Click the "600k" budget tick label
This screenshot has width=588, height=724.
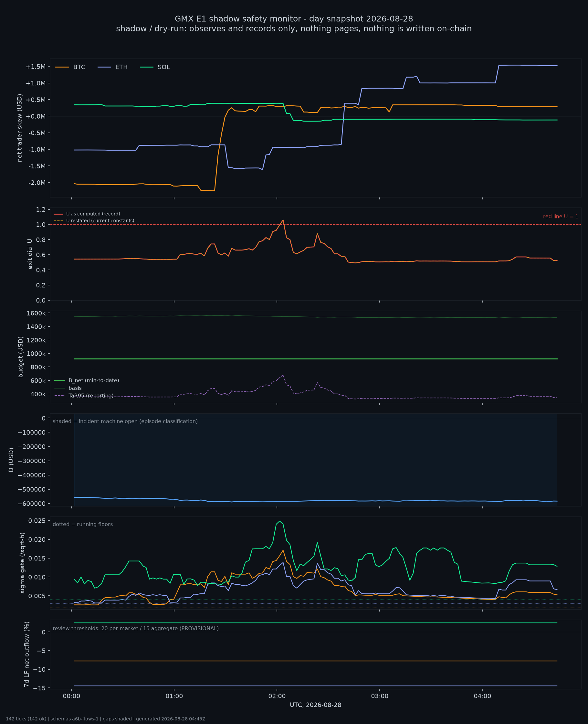[x=38, y=381]
